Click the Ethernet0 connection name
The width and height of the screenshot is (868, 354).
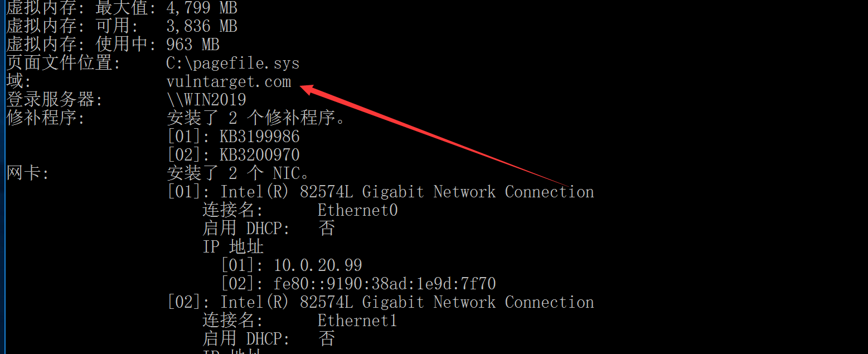[x=357, y=210]
